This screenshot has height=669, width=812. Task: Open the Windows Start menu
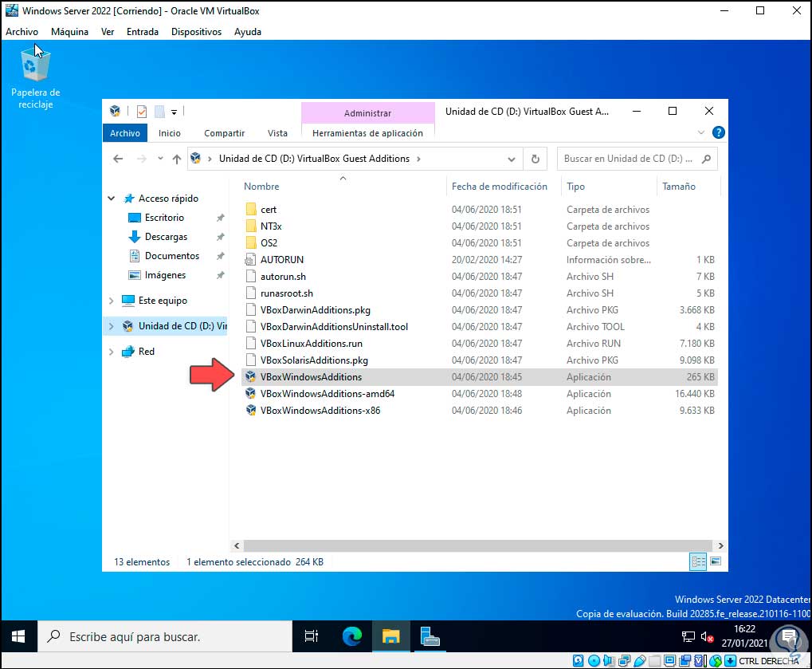[18, 636]
